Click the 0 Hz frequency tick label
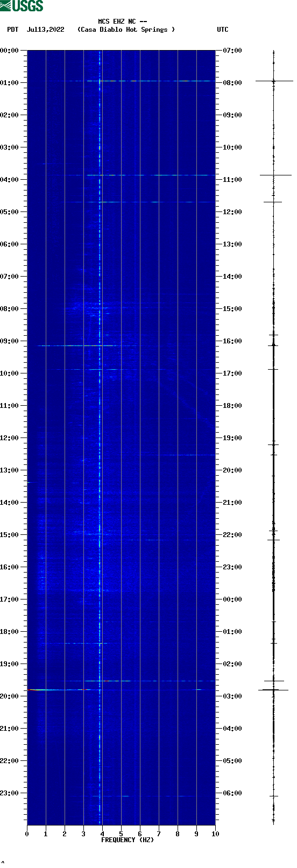This screenshot has height=868, width=297. click(27, 834)
